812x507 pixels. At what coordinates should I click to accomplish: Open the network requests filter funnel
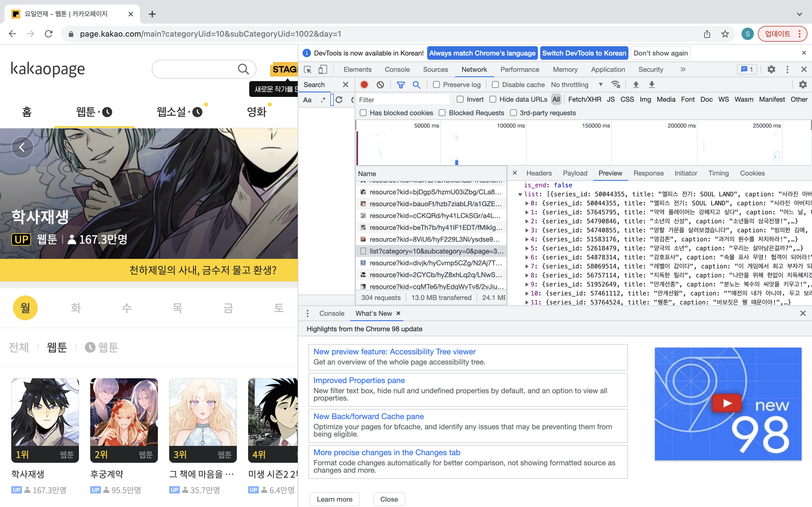tap(401, 84)
